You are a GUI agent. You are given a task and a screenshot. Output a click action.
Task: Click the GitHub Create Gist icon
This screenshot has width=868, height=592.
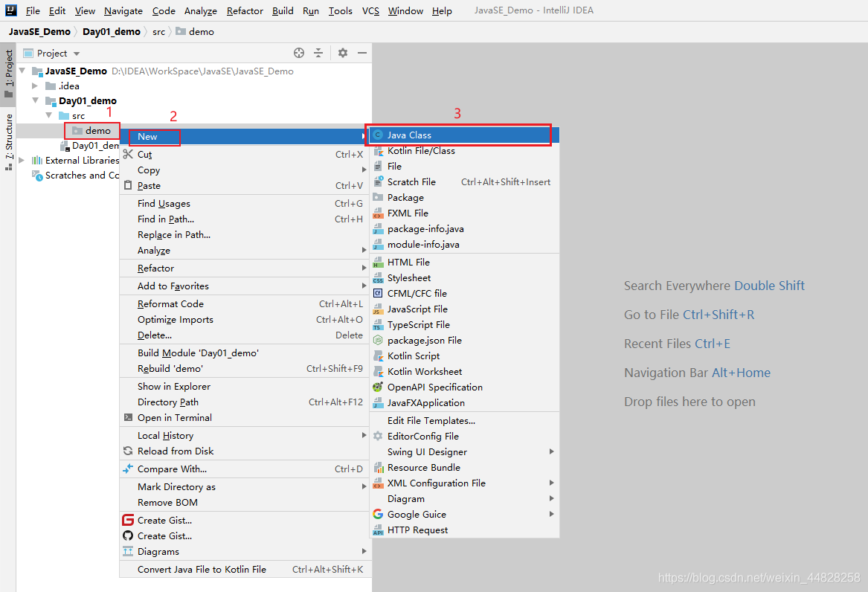[x=128, y=535]
